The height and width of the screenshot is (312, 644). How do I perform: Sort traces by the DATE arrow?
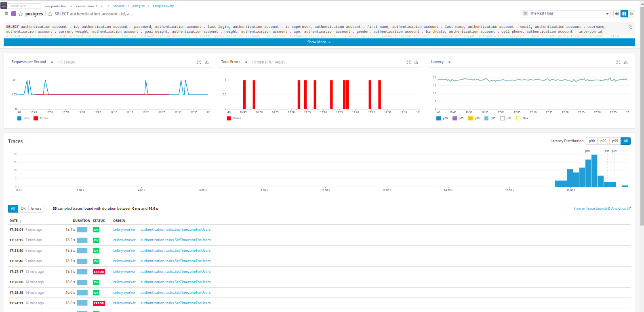[x=21, y=221]
